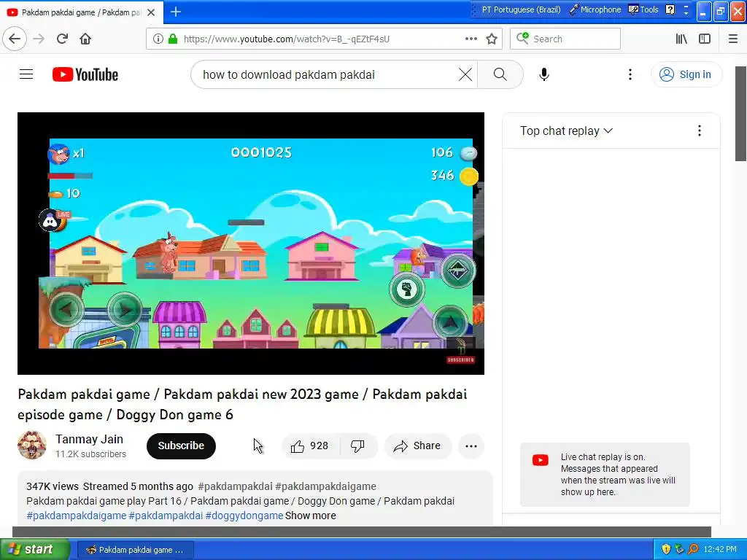The height and width of the screenshot is (560, 747).
Task: Go back with the browser back arrow
Action: 15,39
